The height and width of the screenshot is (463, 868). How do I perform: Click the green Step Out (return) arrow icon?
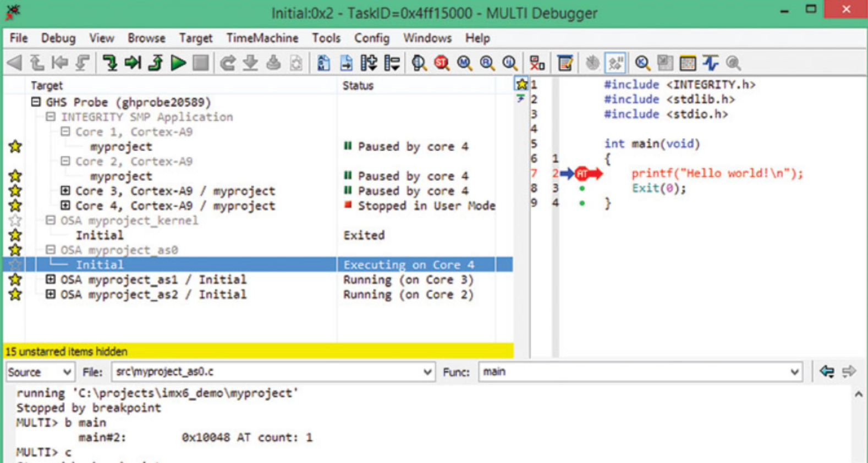156,63
